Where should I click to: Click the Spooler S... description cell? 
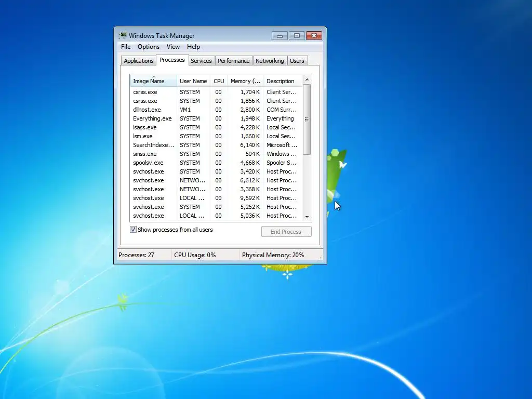[x=281, y=163]
